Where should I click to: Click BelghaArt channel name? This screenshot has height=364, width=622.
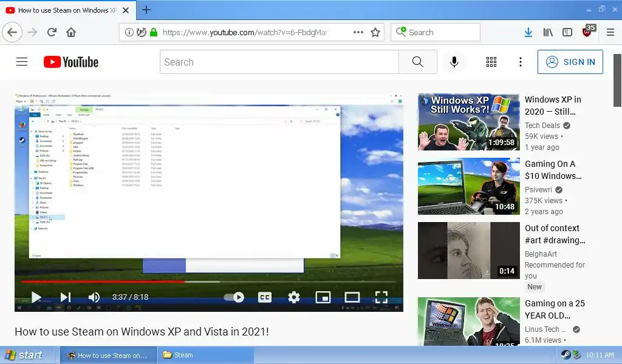click(541, 254)
